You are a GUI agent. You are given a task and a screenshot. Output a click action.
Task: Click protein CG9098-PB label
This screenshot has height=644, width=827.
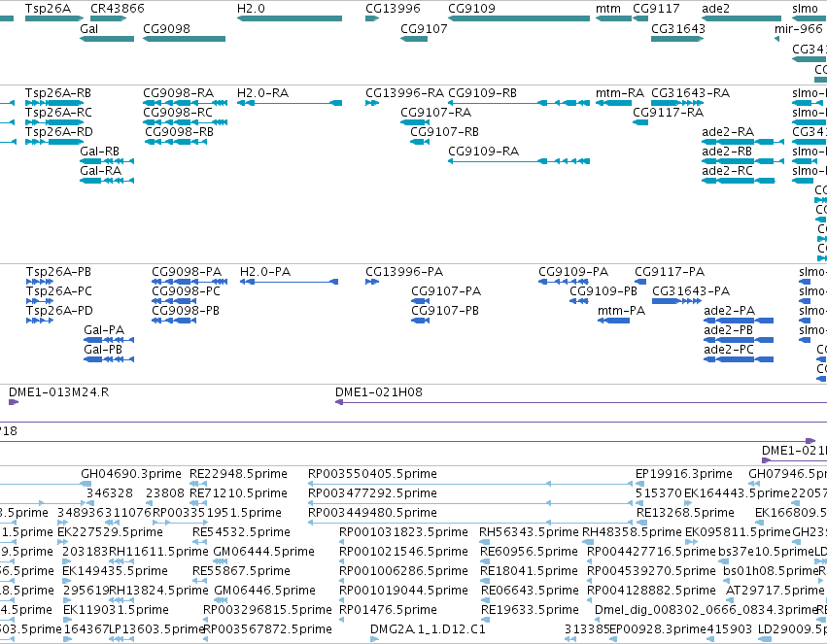tap(186, 311)
